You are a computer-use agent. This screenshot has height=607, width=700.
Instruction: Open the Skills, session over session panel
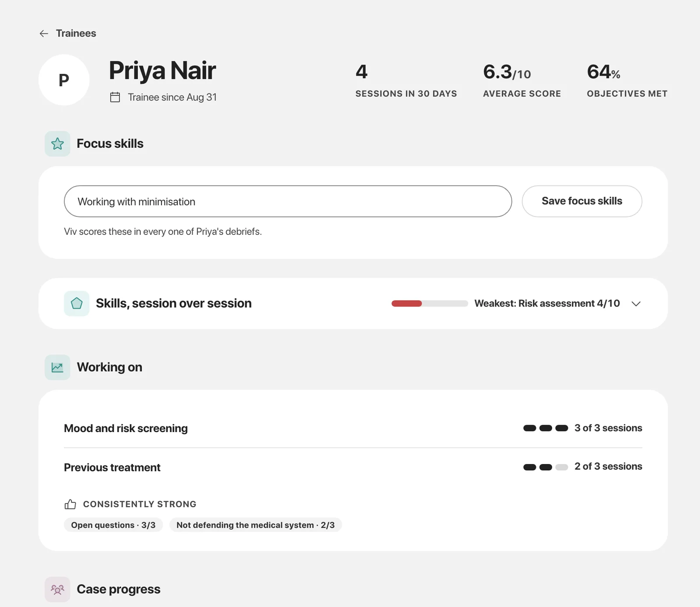353,303
